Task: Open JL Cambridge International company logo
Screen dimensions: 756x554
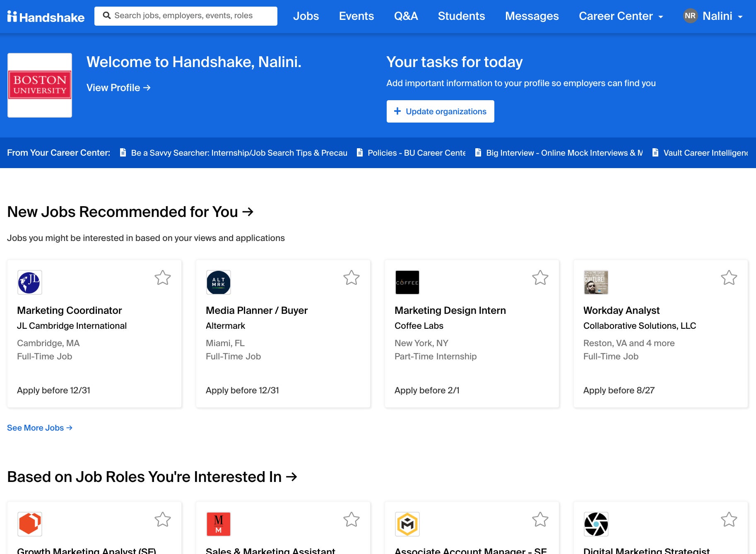Action: click(30, 282)
